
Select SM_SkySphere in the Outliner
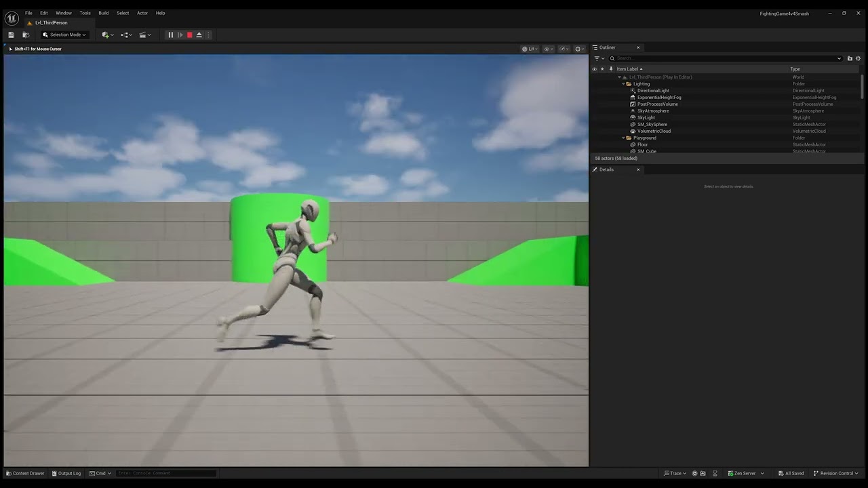[652, 125]
